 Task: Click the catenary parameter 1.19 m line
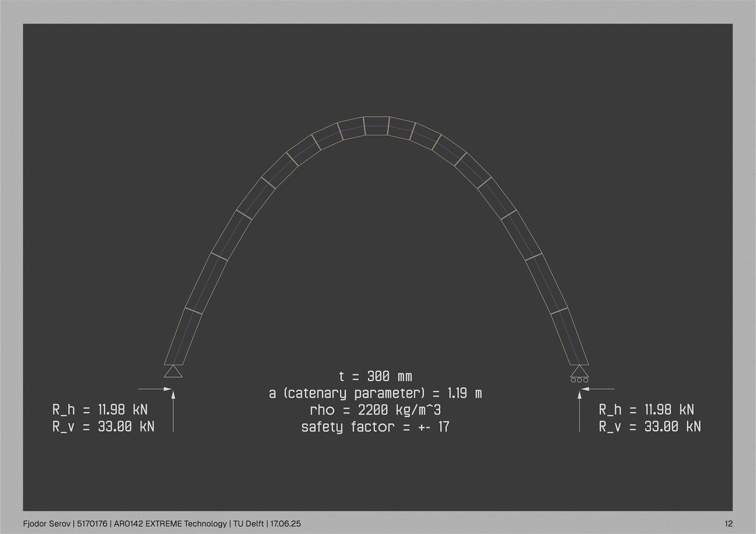pyautogui.click(x=375, y=393)
